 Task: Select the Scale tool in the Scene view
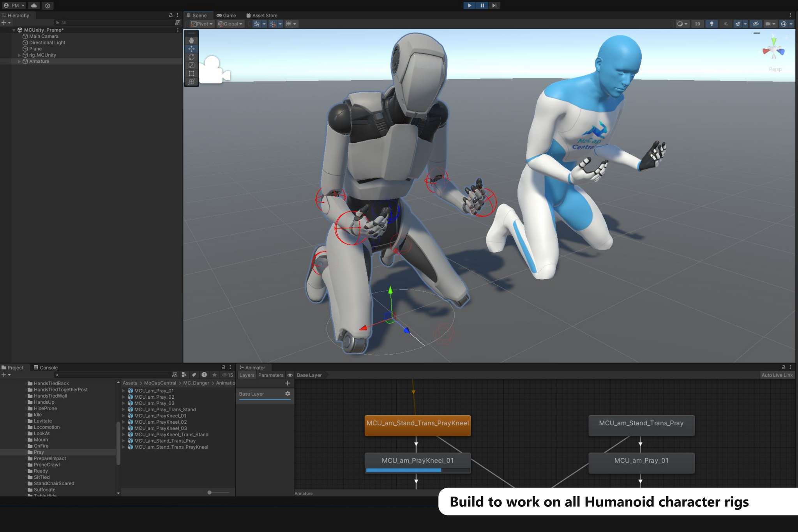point(191,65)
